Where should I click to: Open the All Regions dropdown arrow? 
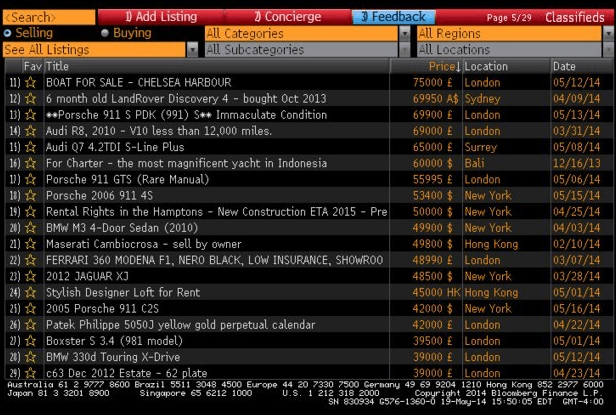click(x=608, y=33)
